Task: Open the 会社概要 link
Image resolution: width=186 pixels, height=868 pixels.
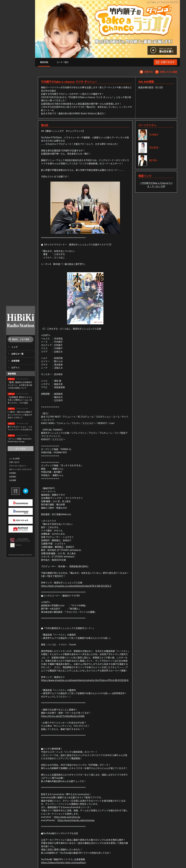Action: tap(12, 480)
